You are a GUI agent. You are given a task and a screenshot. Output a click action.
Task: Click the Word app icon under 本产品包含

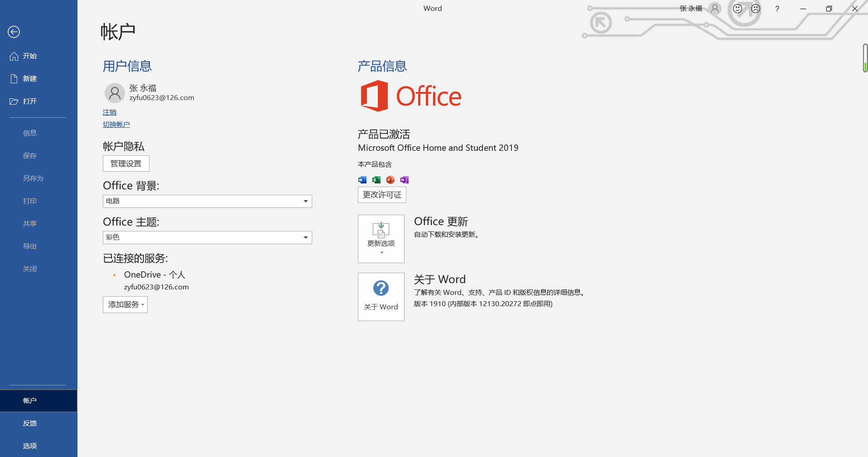click(x=362, y=180)
